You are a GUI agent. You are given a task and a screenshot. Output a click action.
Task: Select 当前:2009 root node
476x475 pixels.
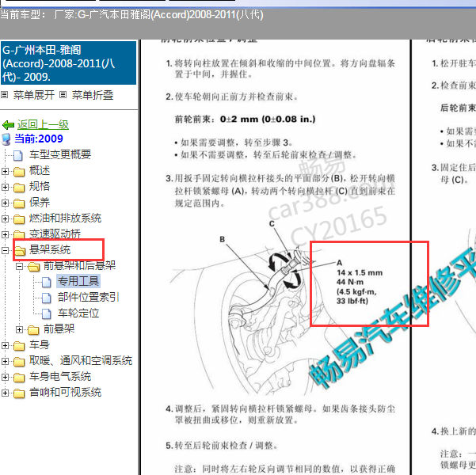coord(39,139)
